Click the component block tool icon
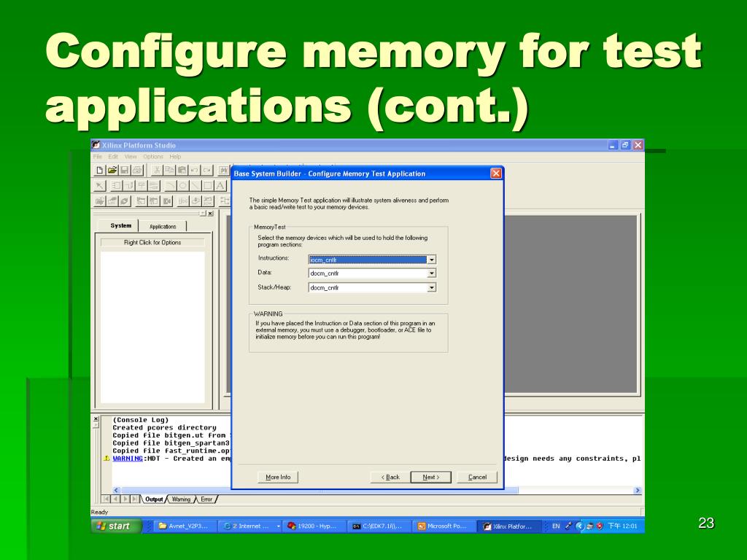Screen dimensions: 747x560 coord(116,186)
